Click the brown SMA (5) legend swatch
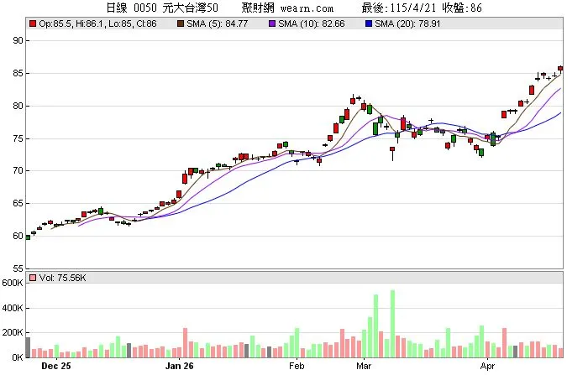Screen dimensions: 588x375 [x=181, y=23]
